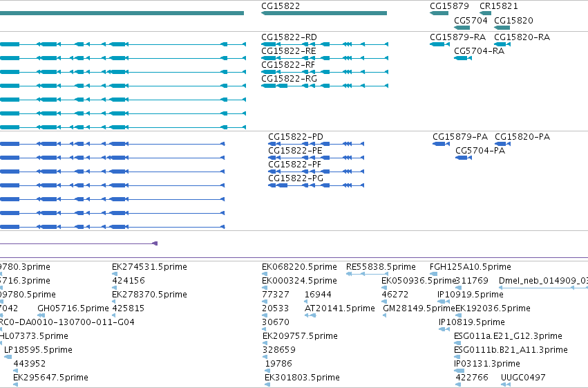
Task: Click the 77327 feature label
Action: (276, 295)
